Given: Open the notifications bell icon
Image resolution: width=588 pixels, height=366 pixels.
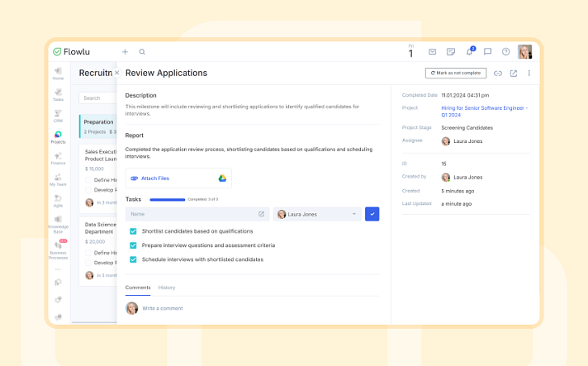Looking at the screenshot, I should [470, 52].
